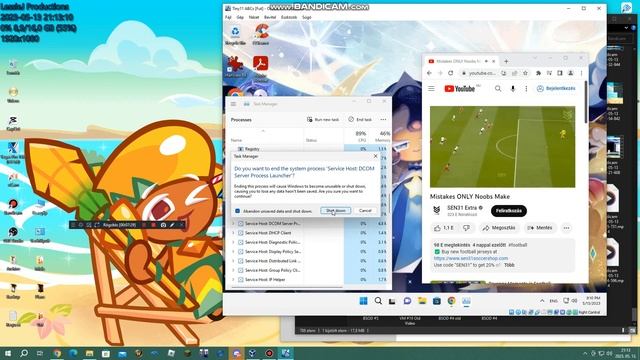Select the Registry process row

click(x=308, y=149)
